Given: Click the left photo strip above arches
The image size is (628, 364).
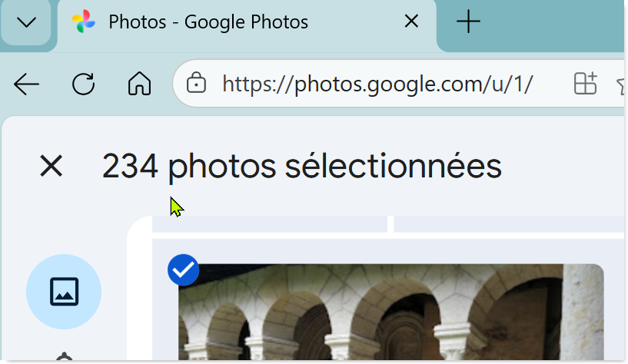Looking at the screenshot, I should (x=269, y=224).
